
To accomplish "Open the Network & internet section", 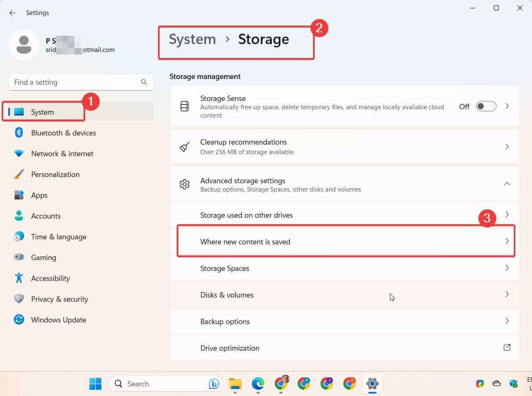I will pyautogui.click(x=62, y=154).
